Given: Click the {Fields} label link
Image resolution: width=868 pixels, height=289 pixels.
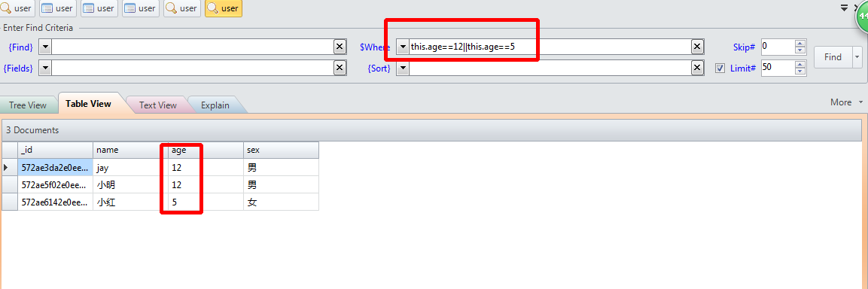Looking at the screenshot, I should (x=18, y=68).
